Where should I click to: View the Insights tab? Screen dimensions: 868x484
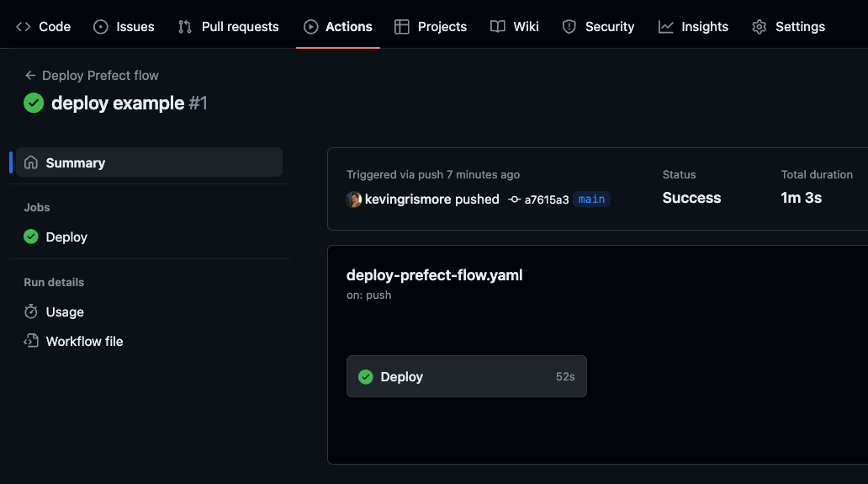[693, 27]
